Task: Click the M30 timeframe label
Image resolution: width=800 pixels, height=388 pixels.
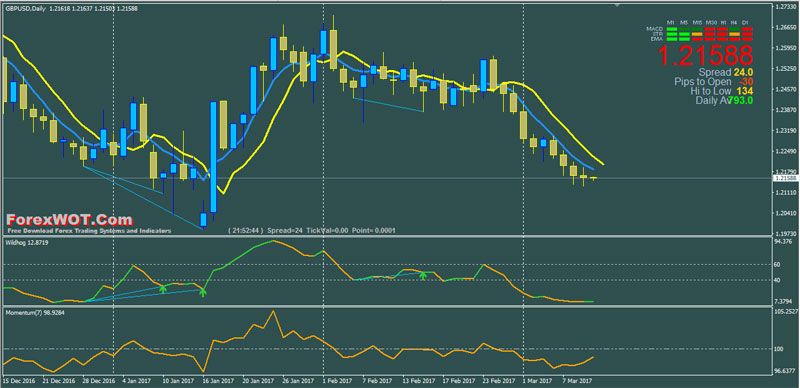Action: pyautogui.click(x=711, y=22)
